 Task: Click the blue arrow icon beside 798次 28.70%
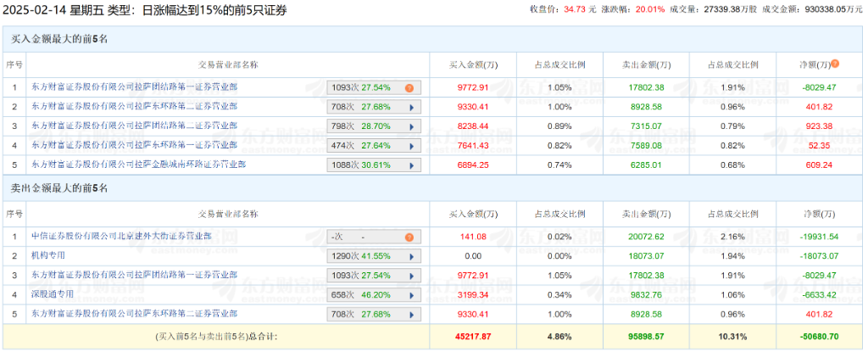point(411,126)
